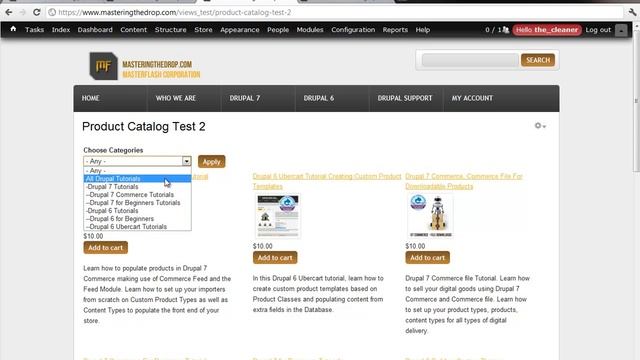Image resolution: width=640 pixels, height=360 pixels.
Task: Open the Index admin menu
Action: click(61, 30)
